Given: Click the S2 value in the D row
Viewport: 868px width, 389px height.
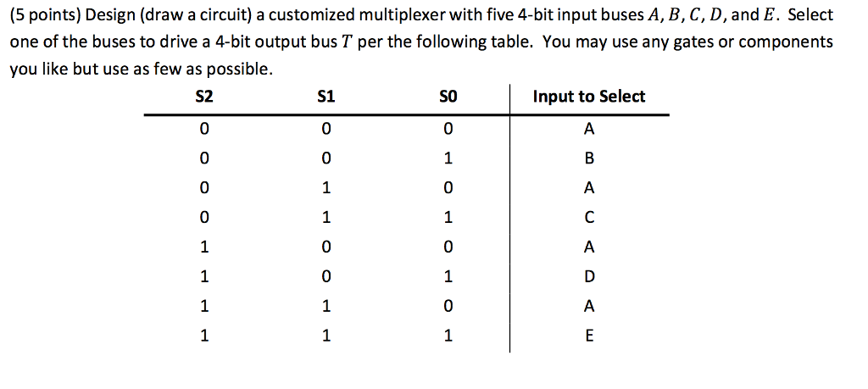Looking at the screenshot, I should [x=203, y=277].
